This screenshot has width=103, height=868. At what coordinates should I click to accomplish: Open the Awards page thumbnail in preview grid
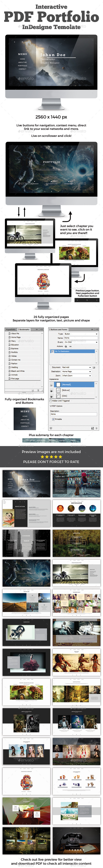coord(76,543)
